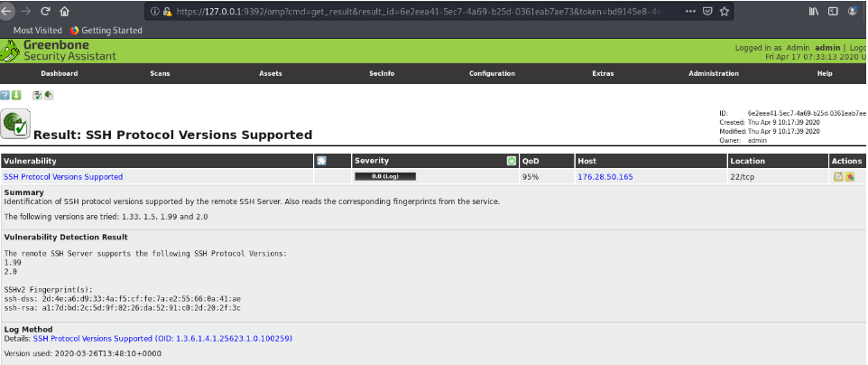Save page to Pocket icon

(x=706, y=11)
